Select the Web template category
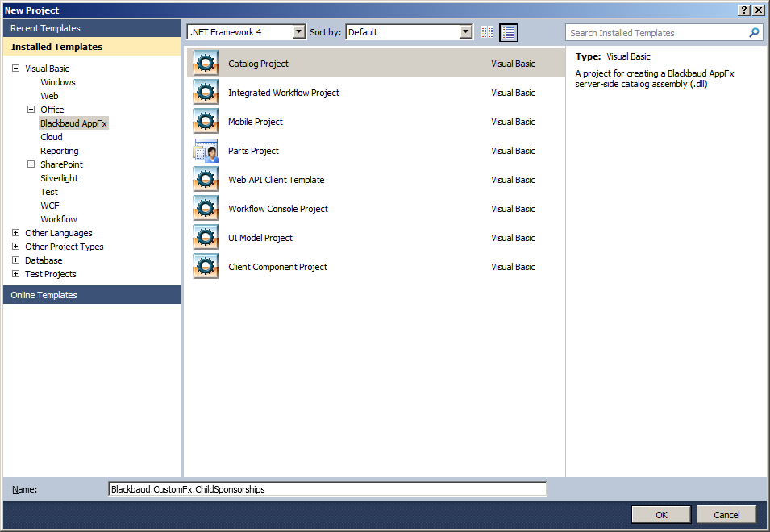770x532 pixels. tap(49, 96)
